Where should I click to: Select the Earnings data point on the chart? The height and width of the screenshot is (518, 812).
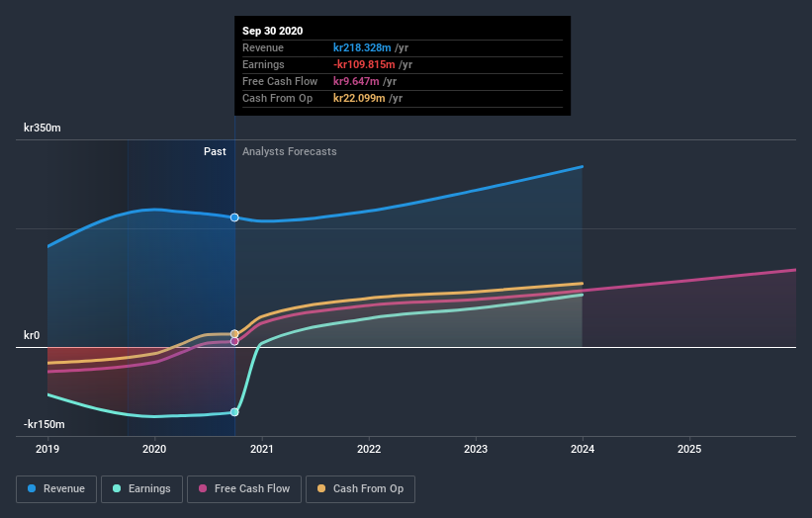234,412
